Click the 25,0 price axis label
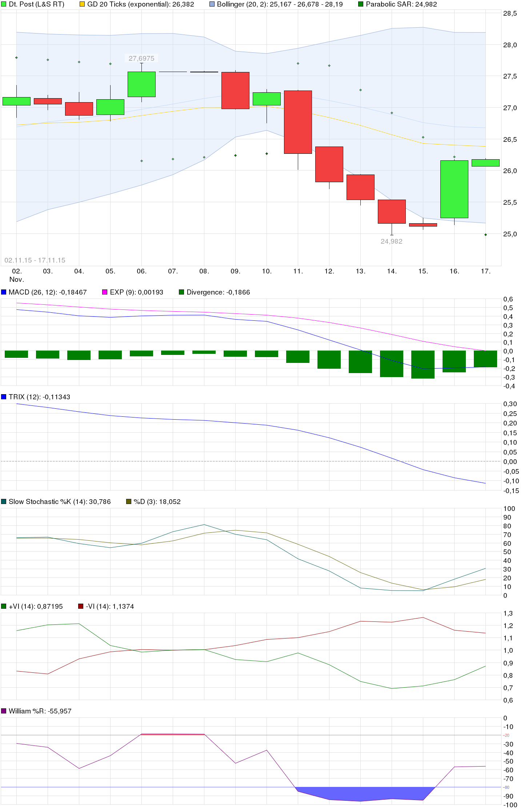The width and height of the screenshot is (528, 812). click(510, 234)
